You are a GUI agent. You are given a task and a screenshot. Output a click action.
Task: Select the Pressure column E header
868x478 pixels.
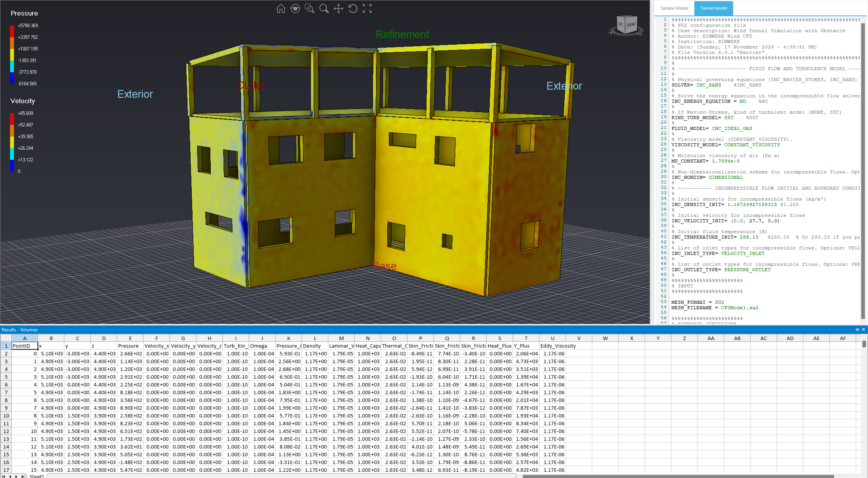[130, 338]
